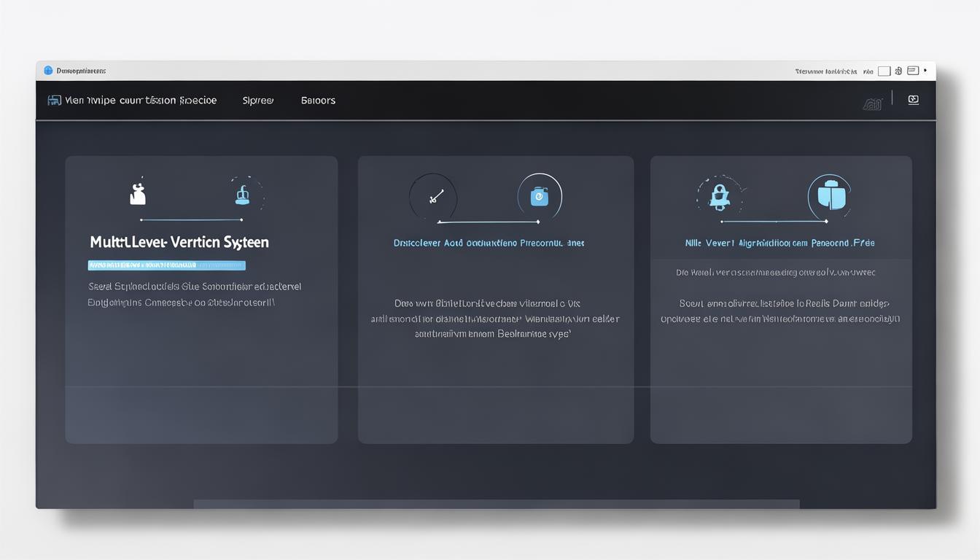Click the blue dashed-circle icon in first card
The width and height of the screenshot is (980, 560).
point(244,195)
